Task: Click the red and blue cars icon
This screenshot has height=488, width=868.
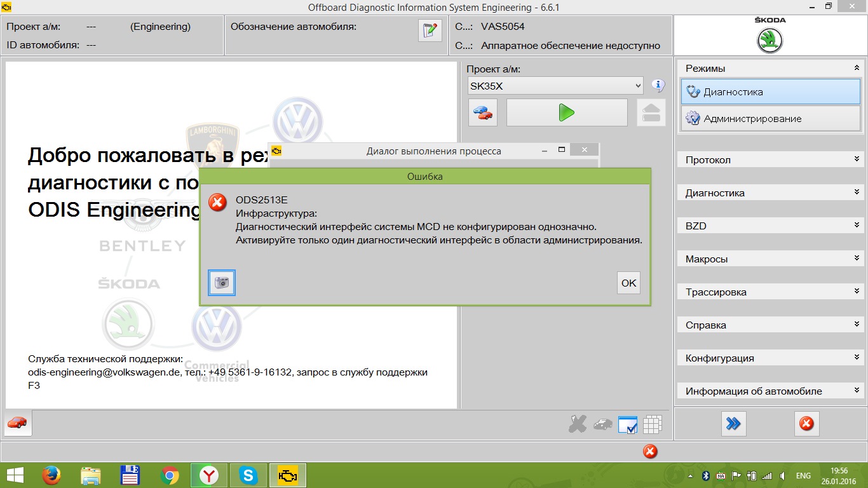Action: click(483, 112)
